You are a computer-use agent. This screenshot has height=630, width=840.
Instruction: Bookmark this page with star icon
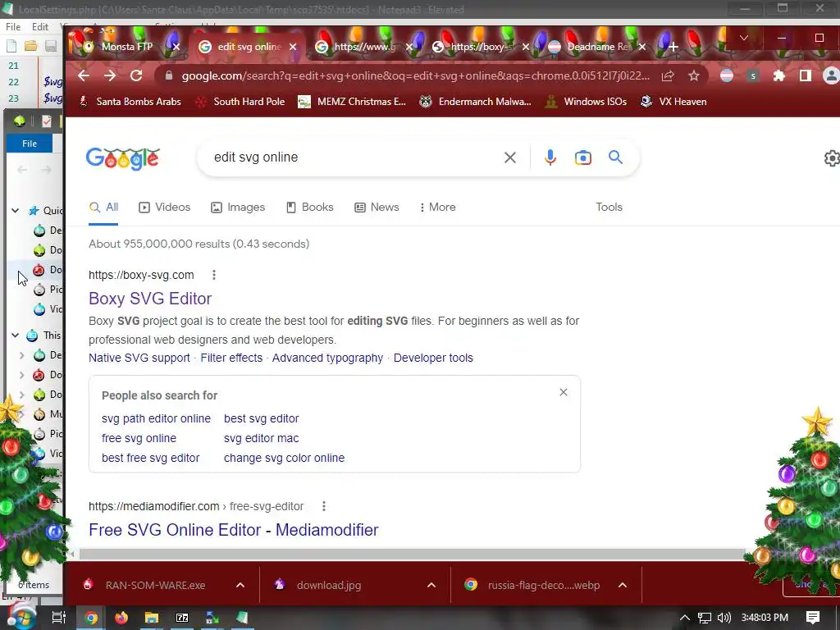pyautogui.click(x=694, y=76)
